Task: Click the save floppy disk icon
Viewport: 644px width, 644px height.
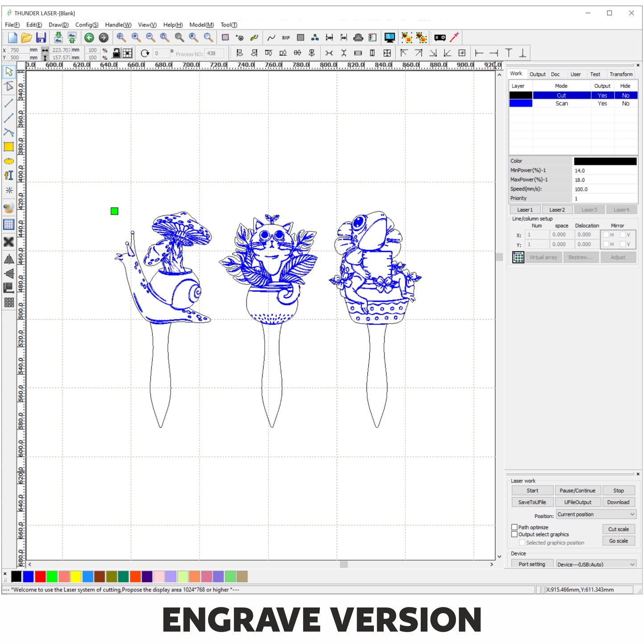Action: click(41, 38)
